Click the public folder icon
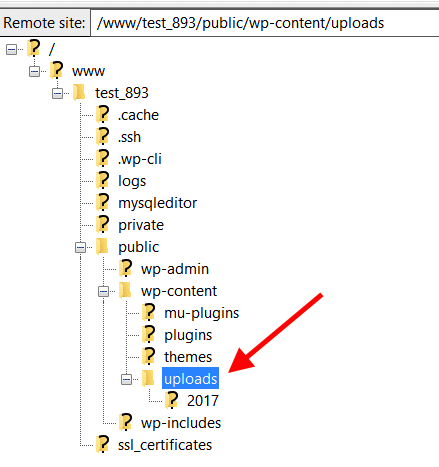Screen dimensions: 439x467 (x=102, y=246)
